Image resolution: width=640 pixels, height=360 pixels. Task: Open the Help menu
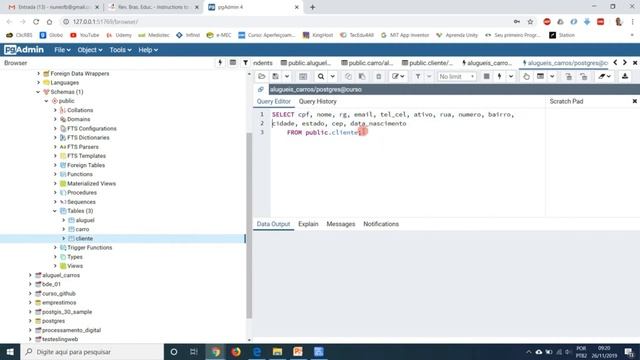click(x=148, y=50)
